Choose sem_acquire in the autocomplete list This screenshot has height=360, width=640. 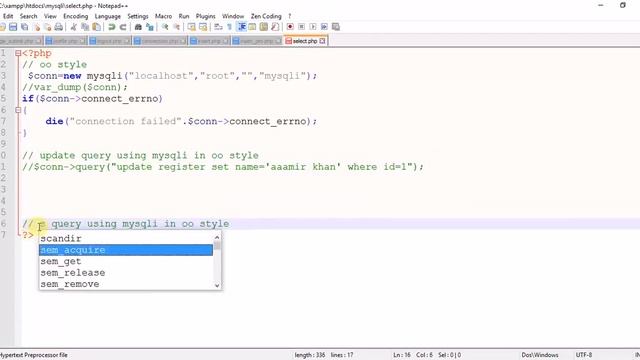[x=126, y=250]
